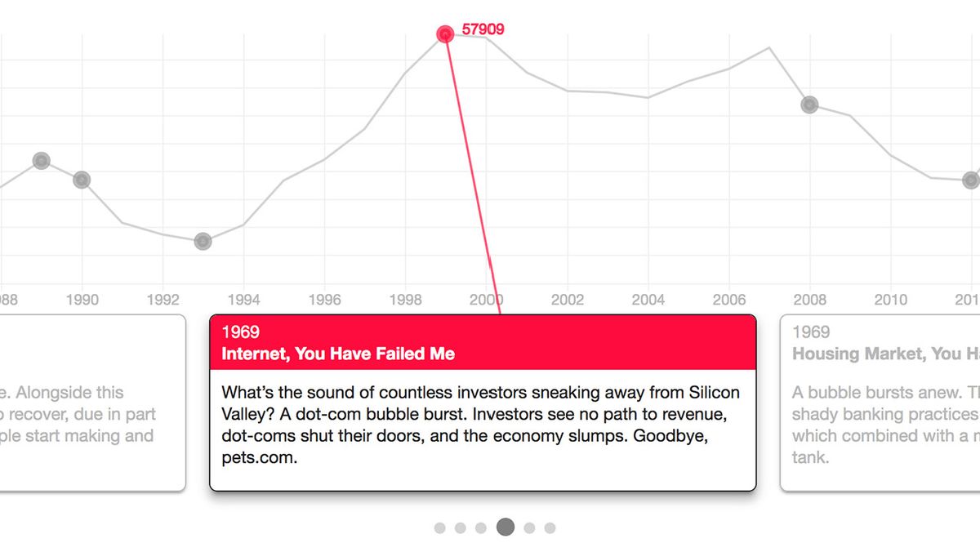Select the lowest gray marker, near 1993
The height and width of the screenshot is (552, 980).
tap(203, 241)
